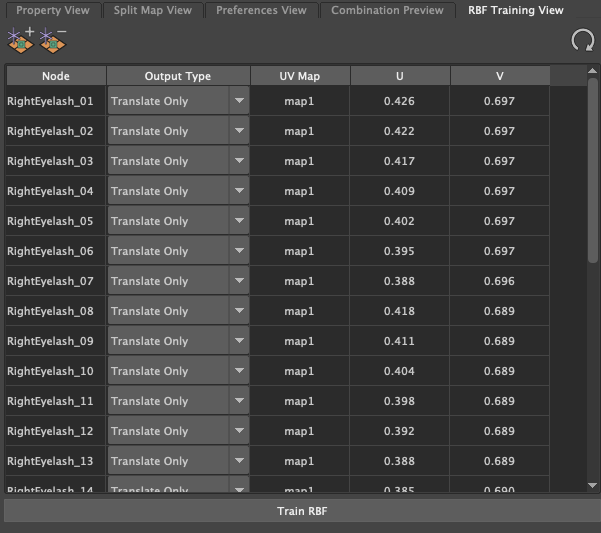Select the RightEyelash_07 node name
601x533 pixels.
click(x=50, y=281)
